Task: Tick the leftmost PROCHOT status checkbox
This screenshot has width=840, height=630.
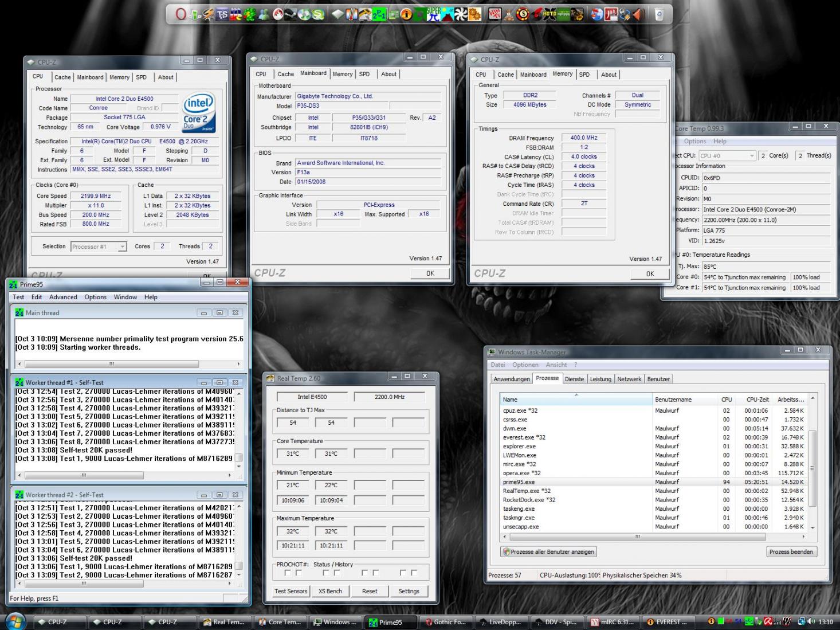Action: click(288, 573)
